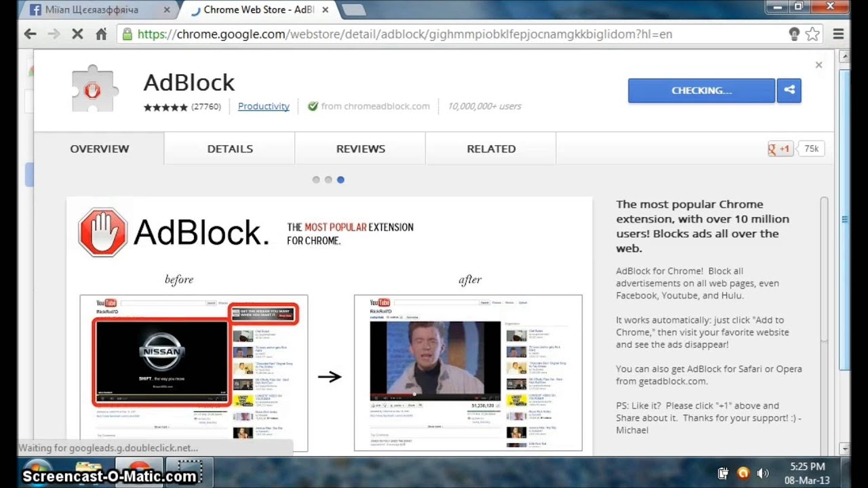Image resolution: width=868 pixels, height=488 pixels.
Task: Click the AdBlock extension title
Action: [189, 83]
